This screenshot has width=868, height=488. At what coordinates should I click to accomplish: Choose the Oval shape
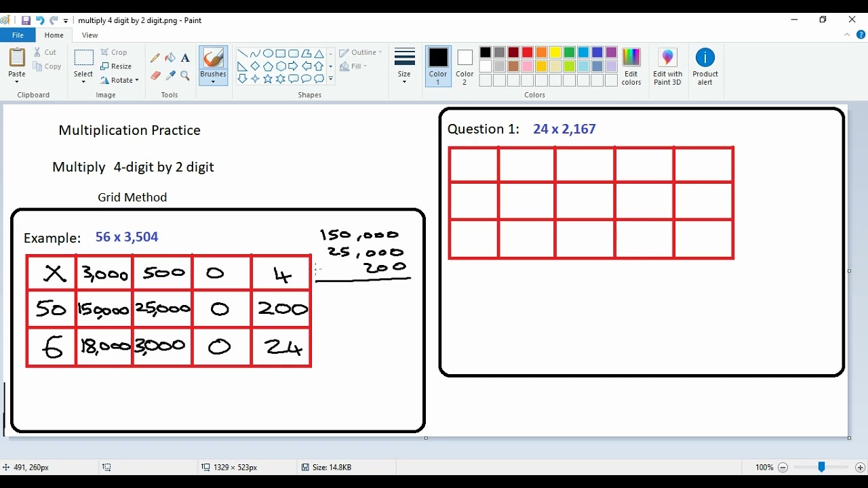click(x=268, y=54)
